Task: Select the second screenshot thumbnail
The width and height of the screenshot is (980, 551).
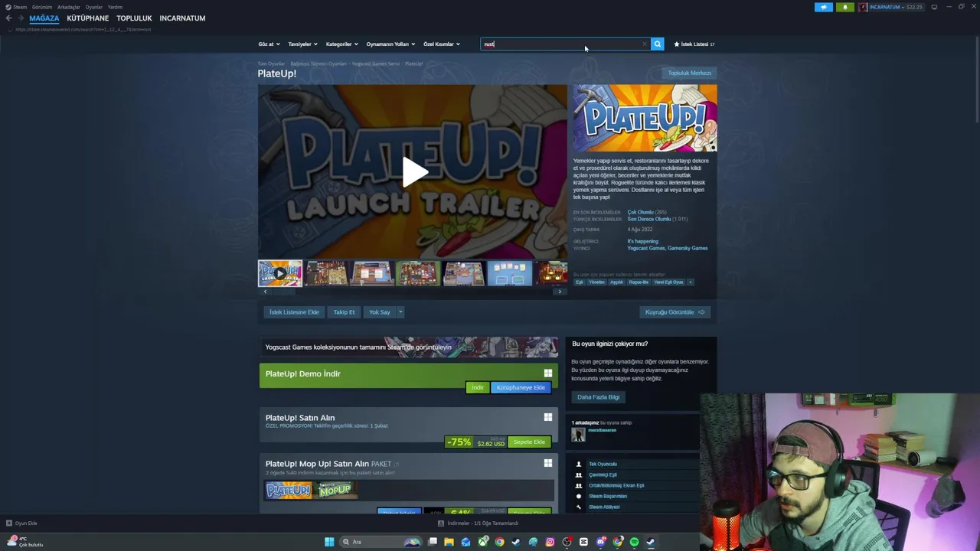Action: coord(372,273)
